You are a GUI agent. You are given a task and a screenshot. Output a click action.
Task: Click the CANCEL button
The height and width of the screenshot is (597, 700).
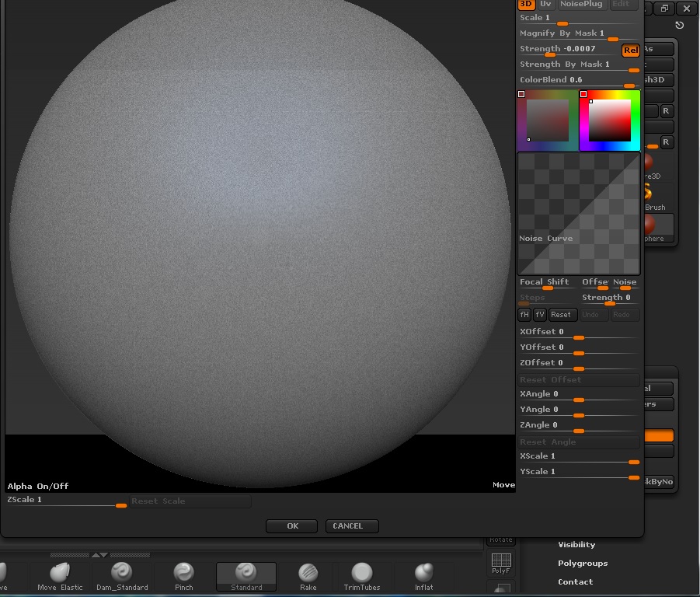pyautogui.click(x=352, y=526)
